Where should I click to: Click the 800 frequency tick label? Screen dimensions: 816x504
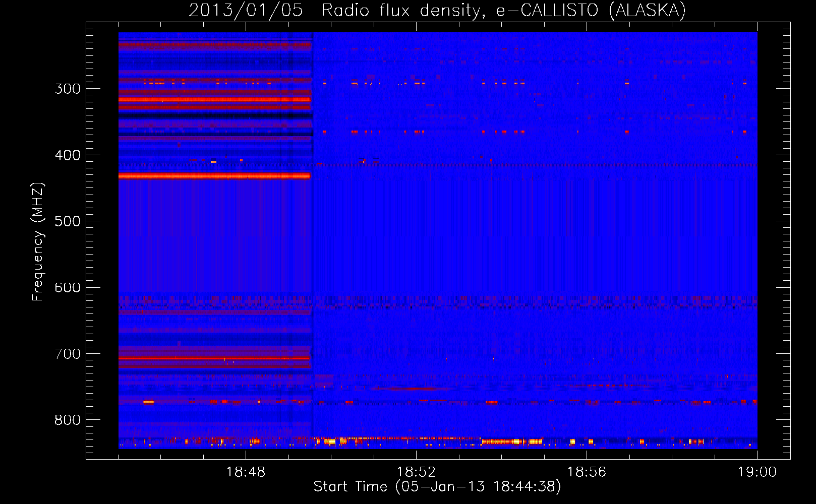[x=68, y=420]
